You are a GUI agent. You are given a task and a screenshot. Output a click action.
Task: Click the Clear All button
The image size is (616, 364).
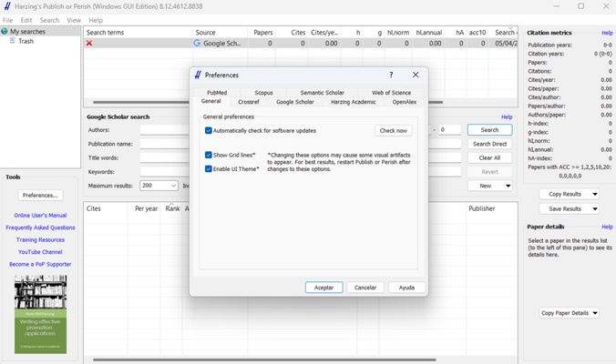[x=489, y=157]
